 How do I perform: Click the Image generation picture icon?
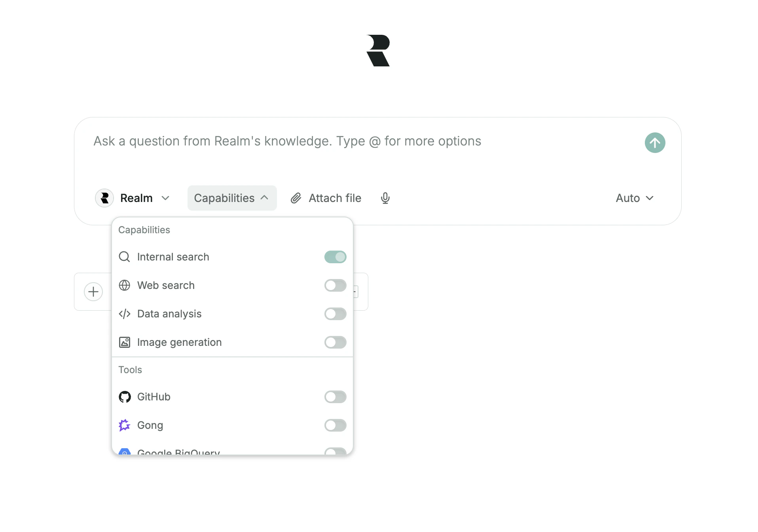click(x=125, y=342)
